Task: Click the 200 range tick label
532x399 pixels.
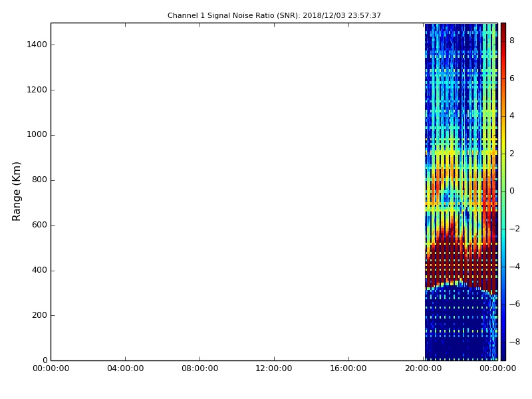Action: [39, 315]
